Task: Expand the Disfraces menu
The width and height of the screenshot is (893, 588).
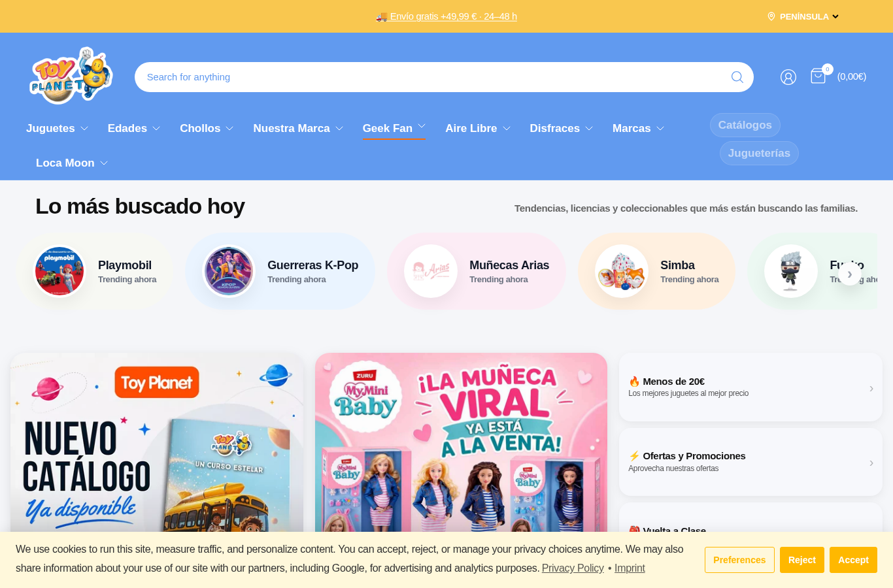Action: [x=562, y=129]
